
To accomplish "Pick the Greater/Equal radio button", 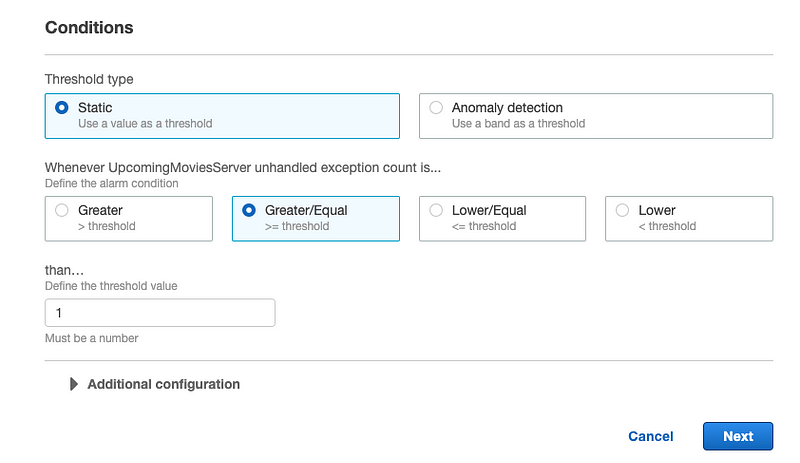I will click(249, 211).
